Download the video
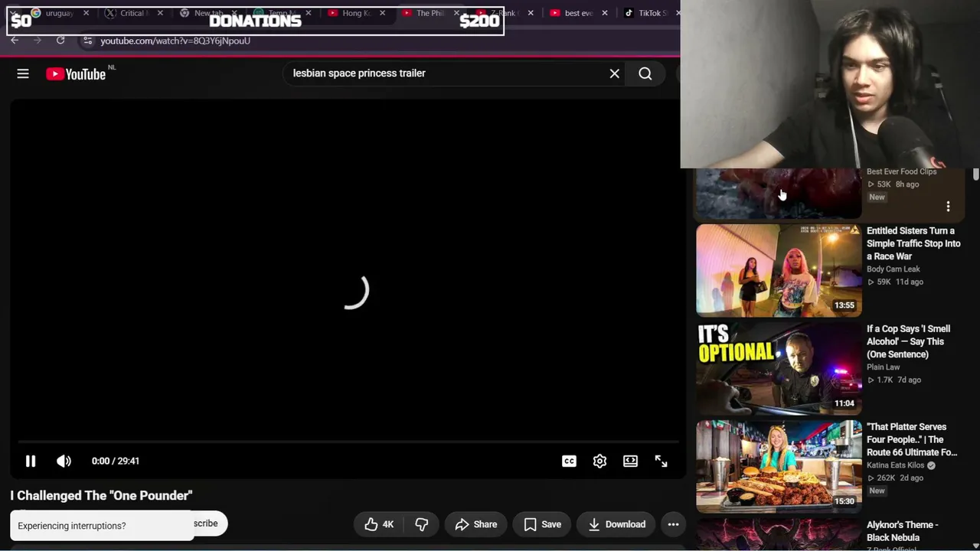Image resolution: width=980 pixels, height=551 pixels. [x=616, y=524]
